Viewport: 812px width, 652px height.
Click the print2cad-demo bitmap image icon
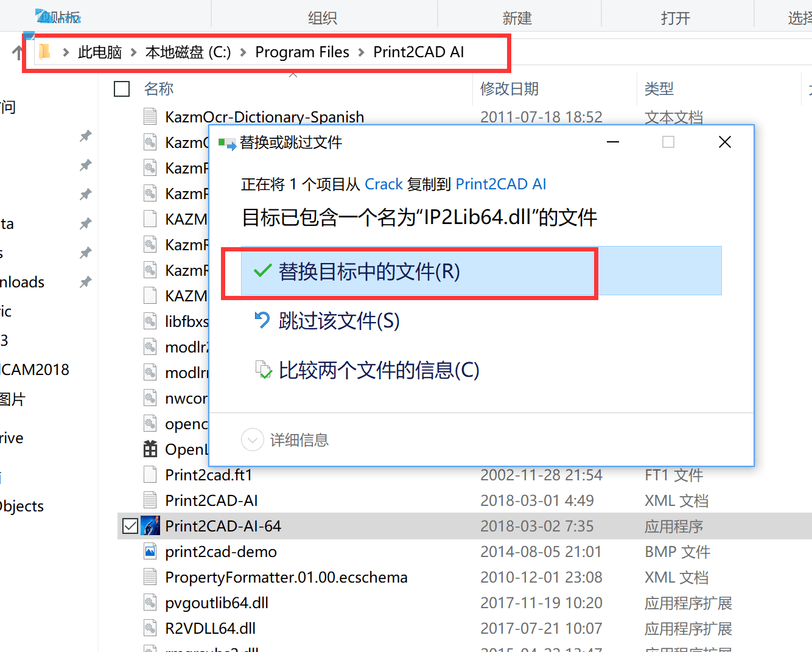click(x=150, y=552)
